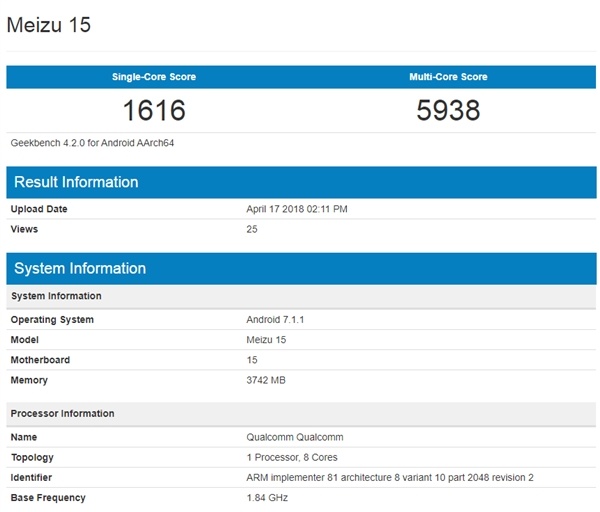This screenshot has height=512, width=600.
Task: Select the April 17 2018 02:11 PM value
Action: [x=297, y=209]
